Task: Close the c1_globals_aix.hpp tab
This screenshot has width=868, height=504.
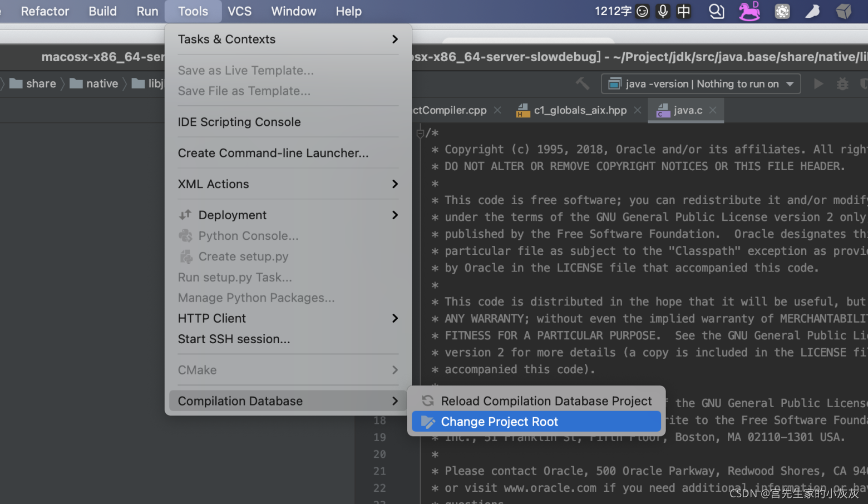Action: click(638, 110)
